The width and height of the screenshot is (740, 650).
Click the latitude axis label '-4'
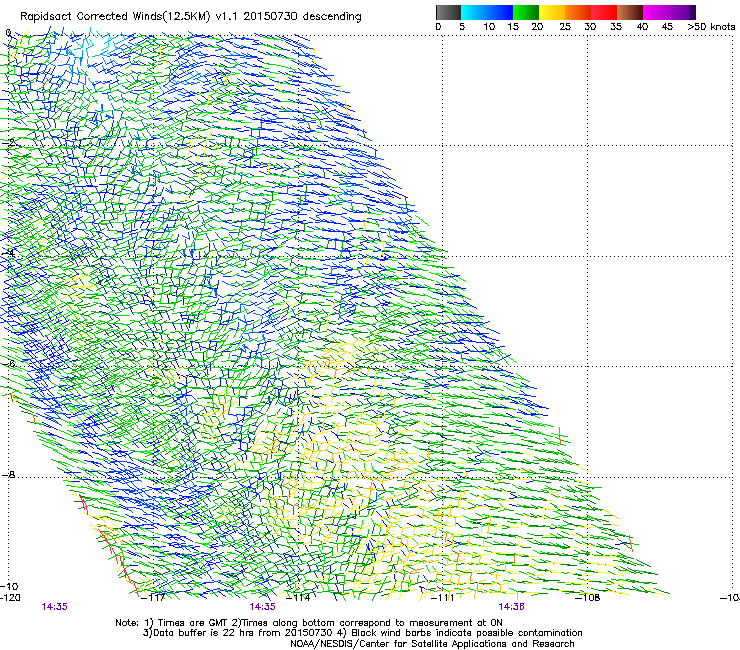coord(9,253)
